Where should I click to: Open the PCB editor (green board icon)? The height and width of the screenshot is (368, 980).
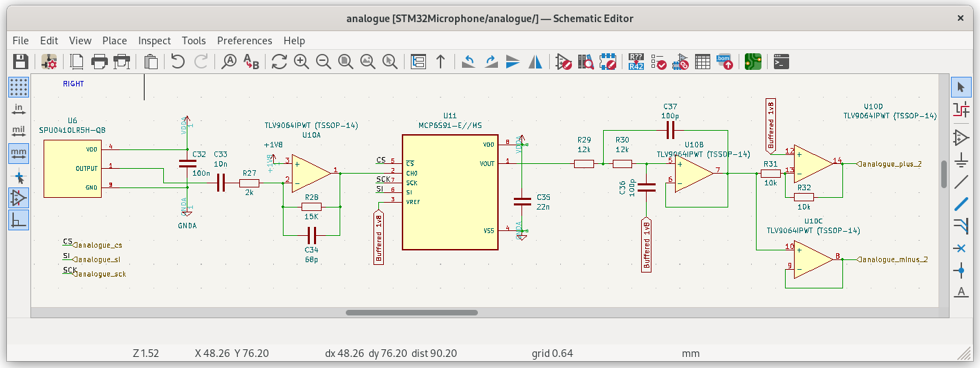tap(752, 62)
